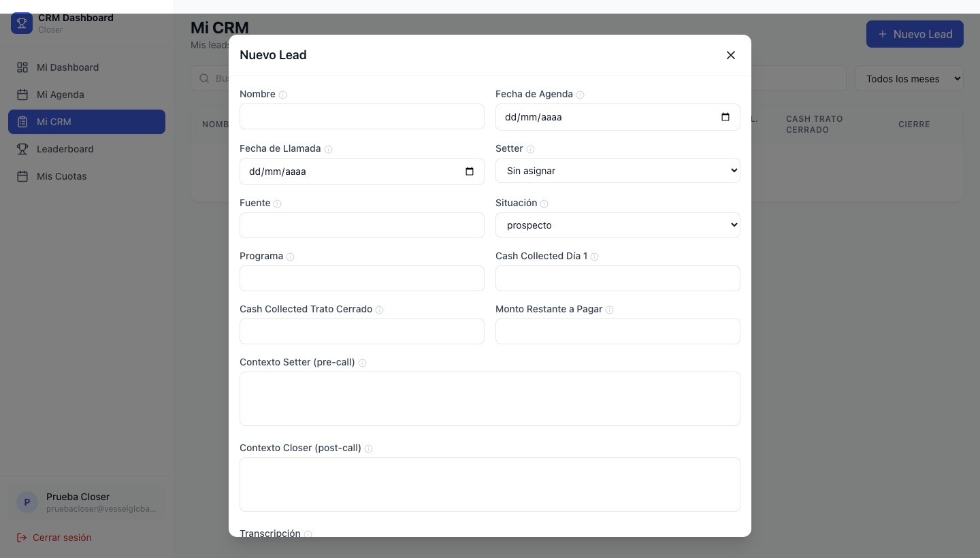The width and height of the screenshot is (980, 558).
Task: Click the info icon beside Fecha de Agenda
Action: (x=581, y=95)
